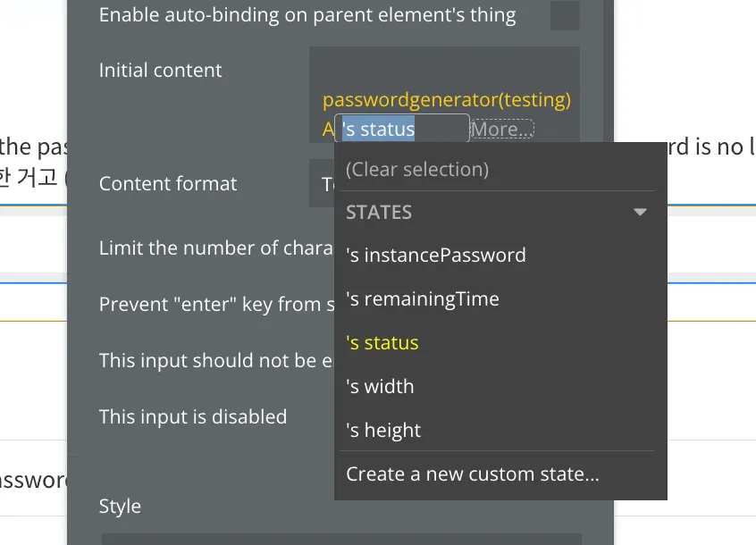Choose "(Clear selection)" in the dropdown

417,169
